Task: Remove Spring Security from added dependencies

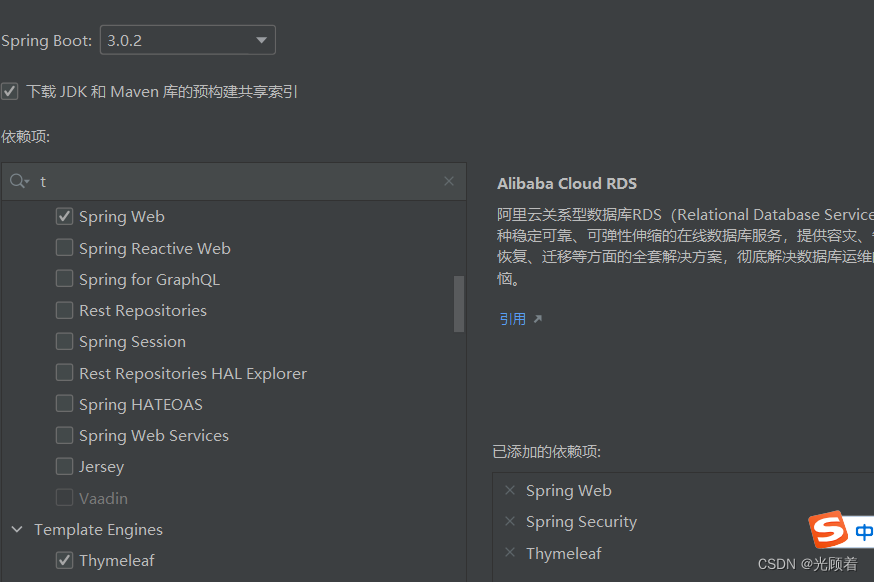Action: click(x=510, y=521)
